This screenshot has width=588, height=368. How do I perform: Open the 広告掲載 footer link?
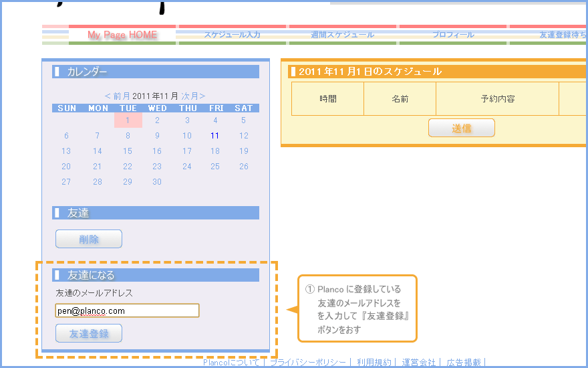coord(464,363)
